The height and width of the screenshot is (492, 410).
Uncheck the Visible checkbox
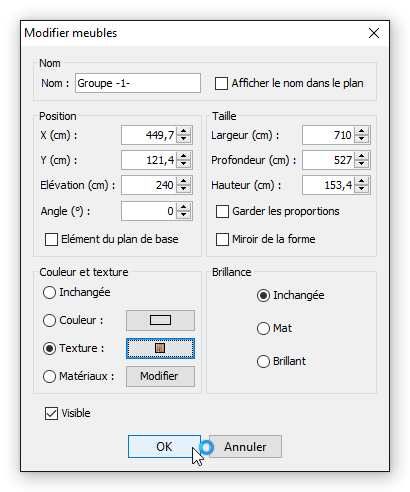(x=51, y=413)
